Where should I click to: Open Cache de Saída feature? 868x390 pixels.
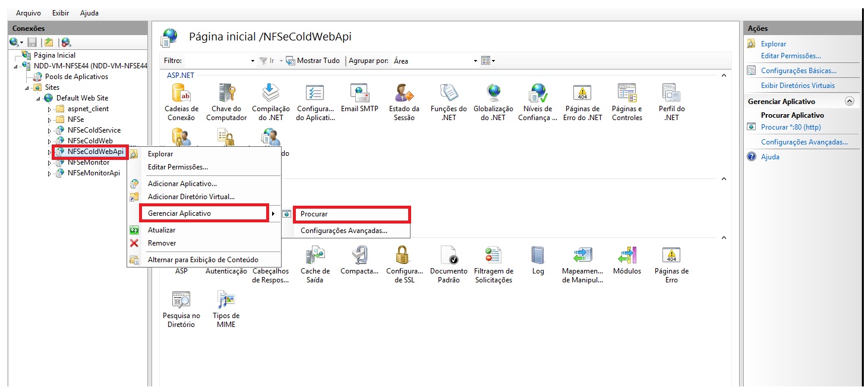[315, 265]
